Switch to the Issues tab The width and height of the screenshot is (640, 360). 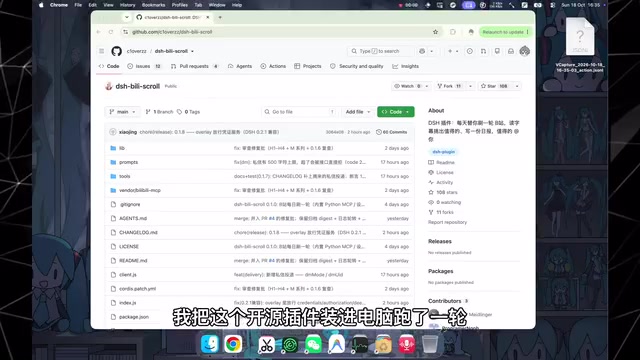pos(144,66)
